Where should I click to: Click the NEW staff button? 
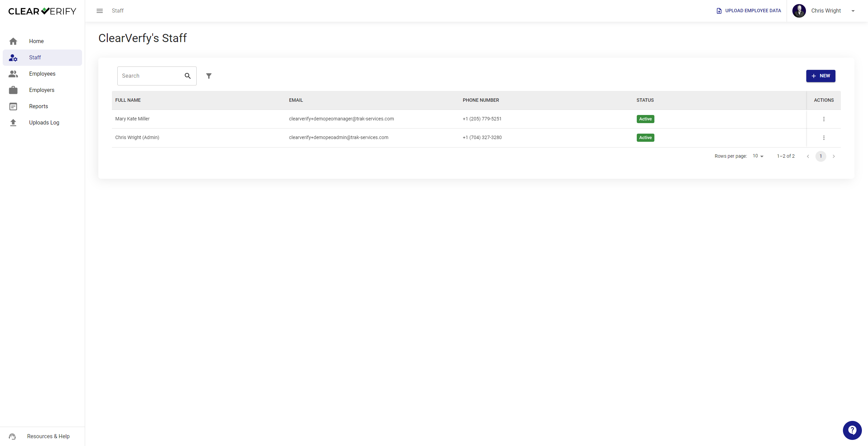click(821, 76)
